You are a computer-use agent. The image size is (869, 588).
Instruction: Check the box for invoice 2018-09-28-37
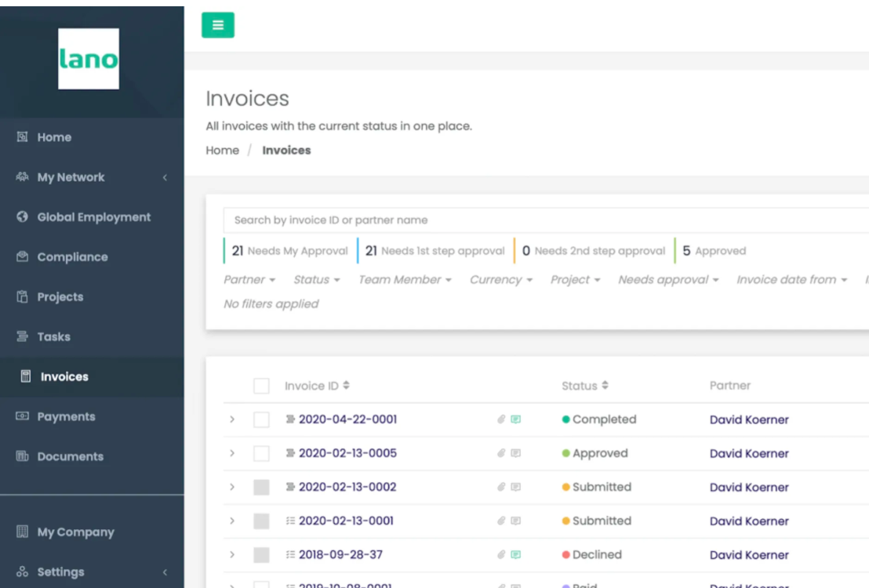[x=261, y=555]
